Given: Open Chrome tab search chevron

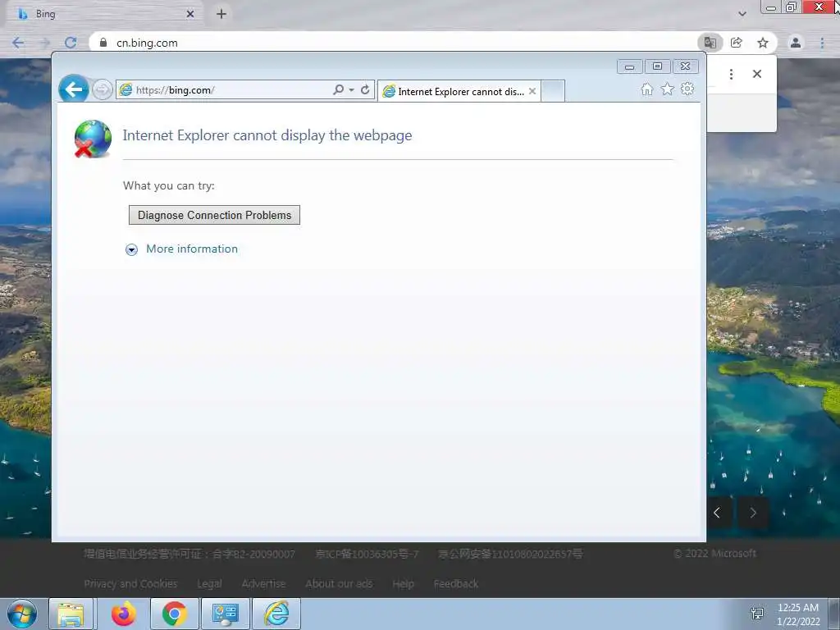Looking at the screenshot, I should tap(742, 14).
